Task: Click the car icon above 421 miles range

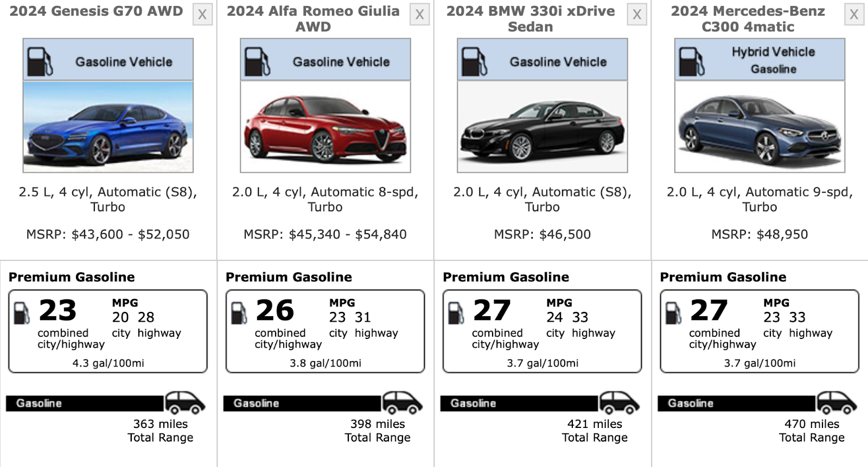Action: (x=619, y=403)
